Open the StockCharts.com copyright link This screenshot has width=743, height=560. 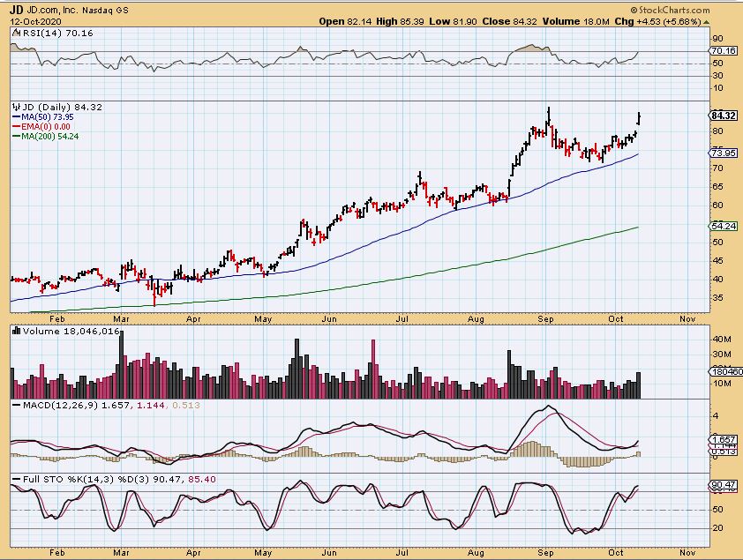pos(670,10)
